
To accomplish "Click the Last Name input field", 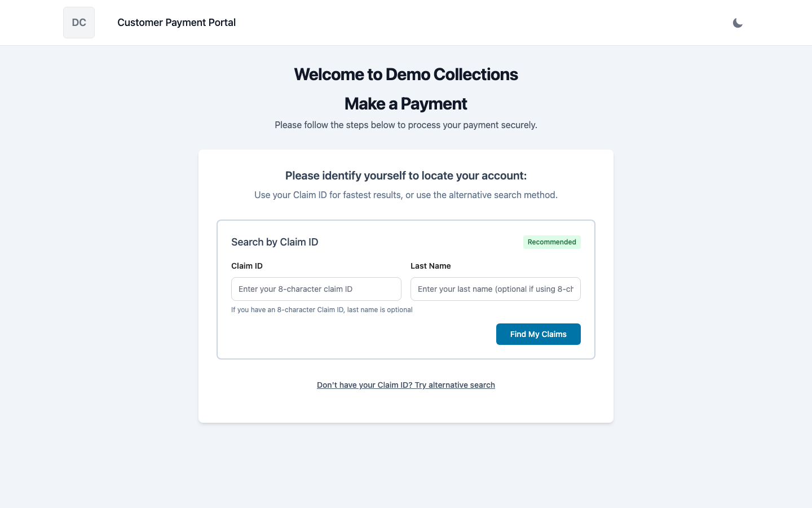I will click(x=495, y=288).
